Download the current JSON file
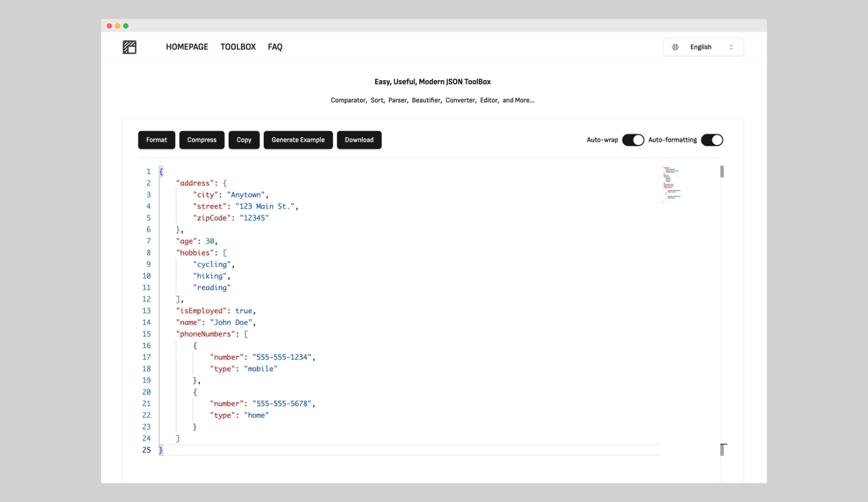The width and height of the screenshot is (868, 502). pyautogui.click(x=359, y=140)
